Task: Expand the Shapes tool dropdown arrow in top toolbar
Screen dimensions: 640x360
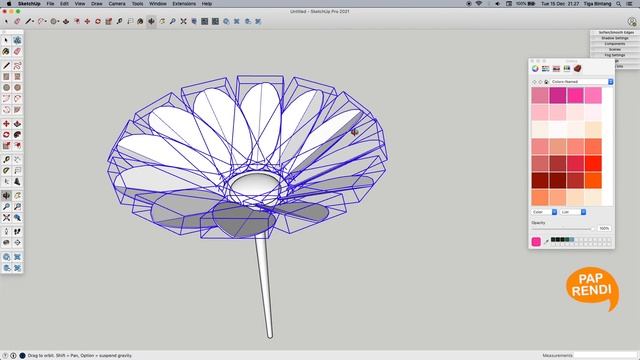Action: click(58, 22)
